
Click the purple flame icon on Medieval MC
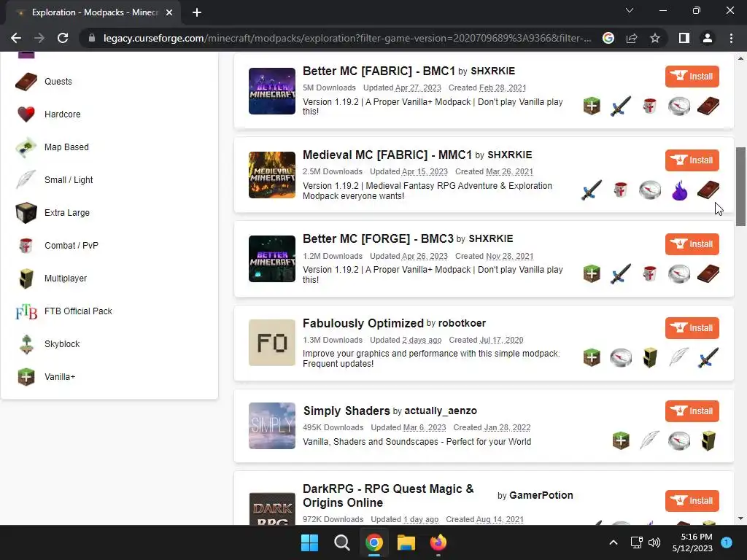(x=679, y=190)
